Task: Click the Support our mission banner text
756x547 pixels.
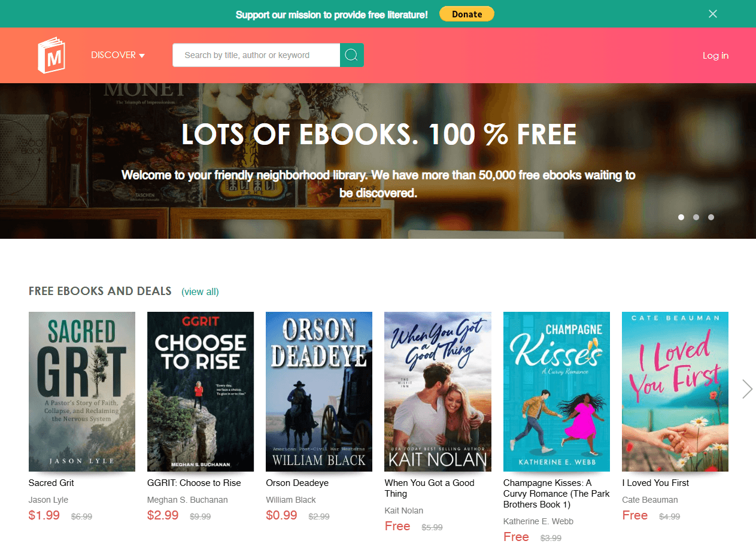Action: pos(332,14)
